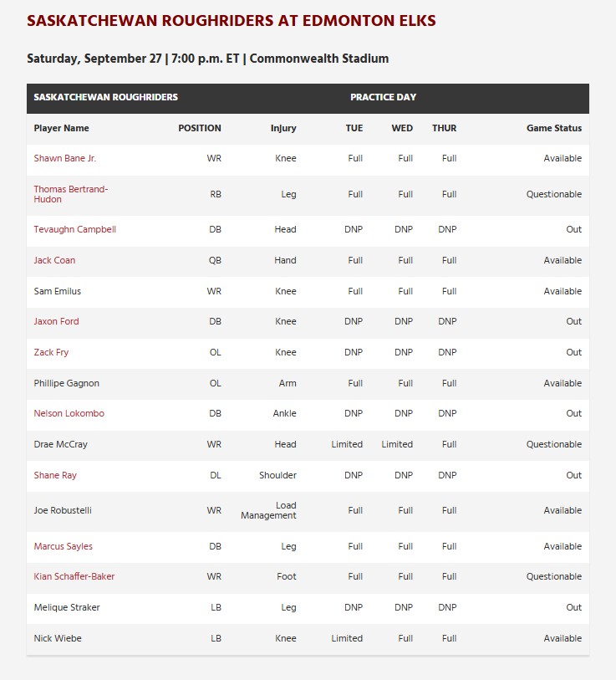Click the Zack Fry link
The width and height of the screenshot is (616, 680).
click(51, 352)
